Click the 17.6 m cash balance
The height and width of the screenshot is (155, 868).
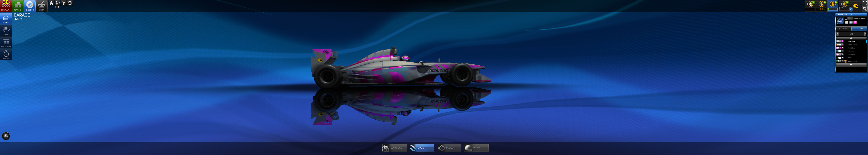pos(821,9)
